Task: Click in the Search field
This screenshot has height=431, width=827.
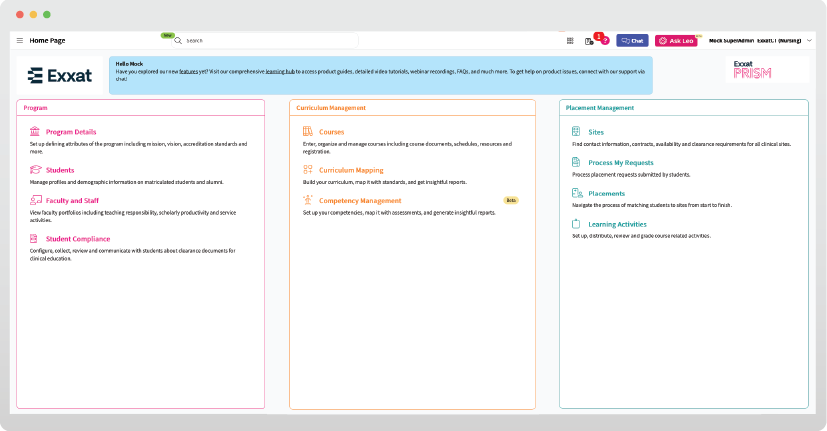Action: tap(265, 41)
